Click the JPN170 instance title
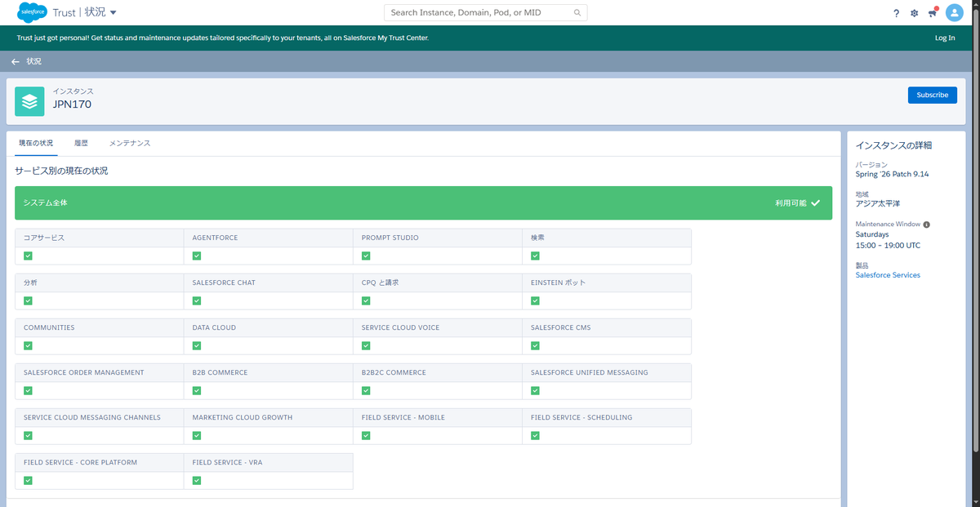980x507 pixels. 72,105
